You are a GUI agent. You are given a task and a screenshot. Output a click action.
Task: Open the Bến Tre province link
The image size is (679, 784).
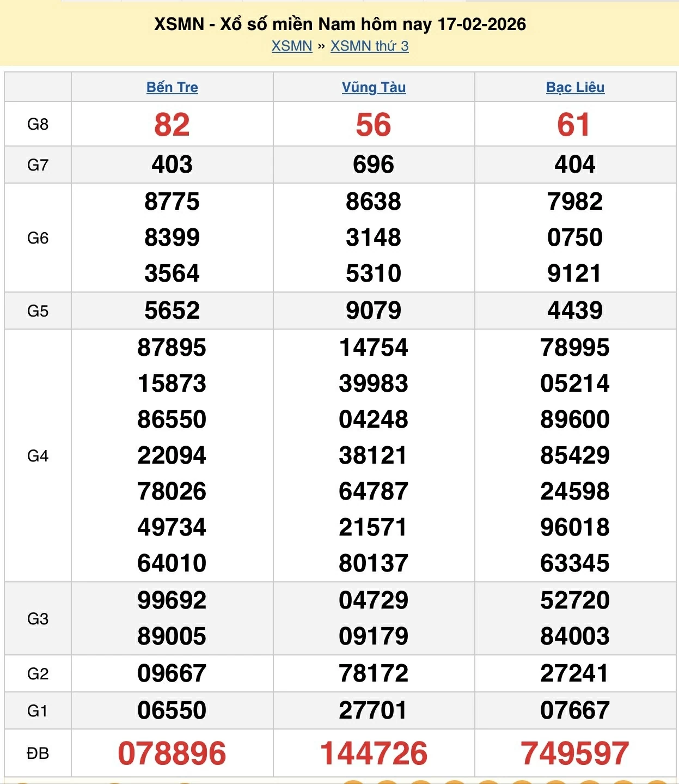pos(172,87)
